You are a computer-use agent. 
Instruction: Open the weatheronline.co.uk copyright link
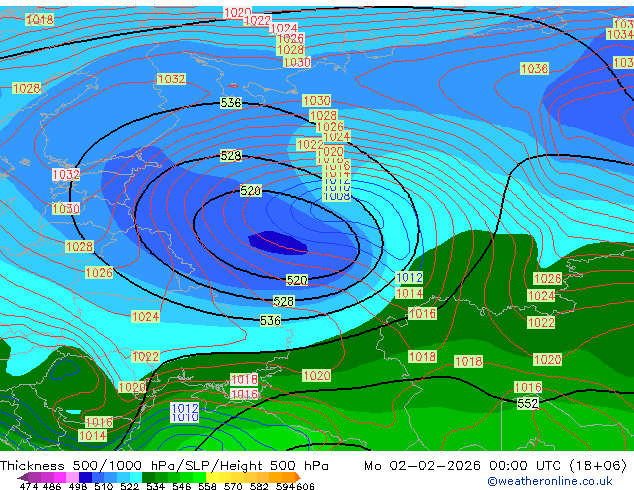pos(549,481)
